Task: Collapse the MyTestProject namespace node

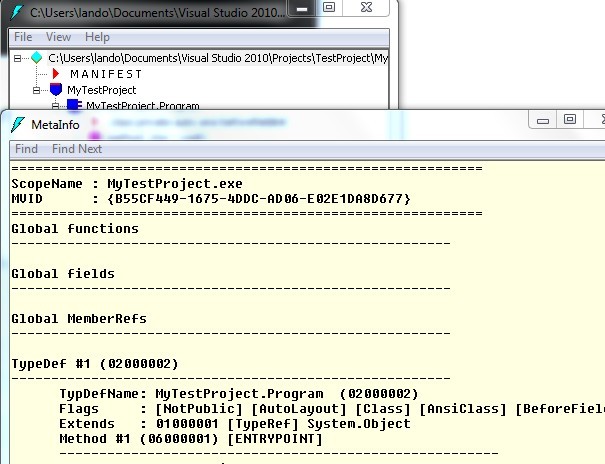Action: click(x=37, y=90)
